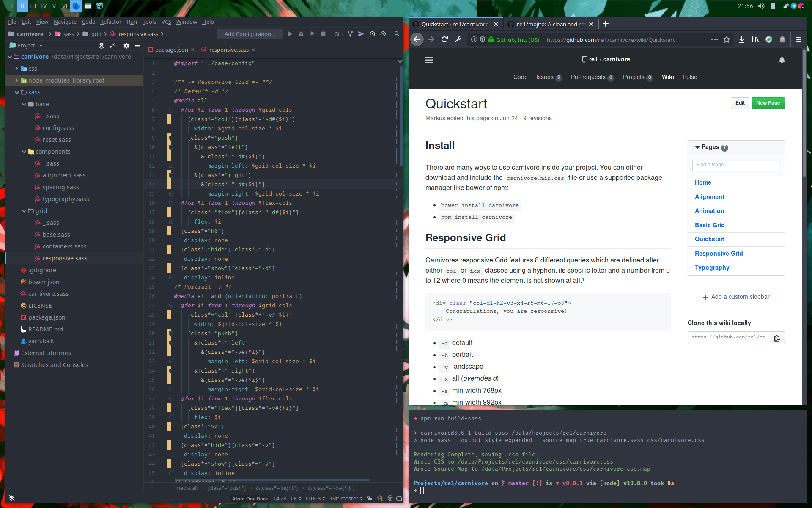The image size is (812, 508).
Task: Open the Typography wiki page link
Action: (x=712, y=268)
